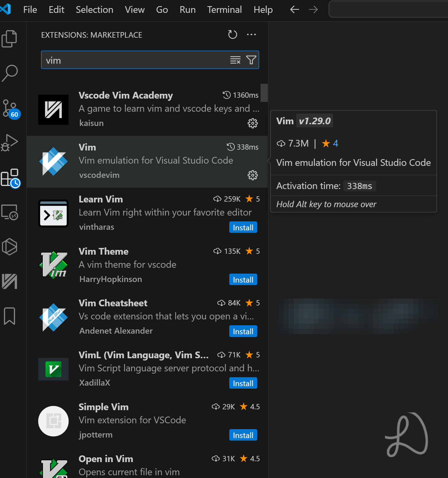
Task: Select the Vscode Vim Academy extension icon
Action: [53, 110]
